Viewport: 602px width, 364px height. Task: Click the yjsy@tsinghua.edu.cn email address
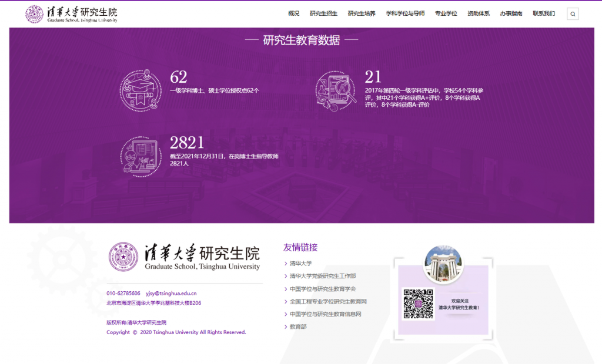(171, 293)
